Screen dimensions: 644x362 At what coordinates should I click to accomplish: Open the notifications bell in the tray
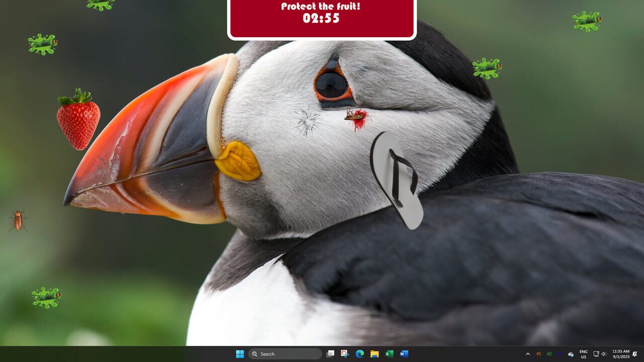pos(635,354)
